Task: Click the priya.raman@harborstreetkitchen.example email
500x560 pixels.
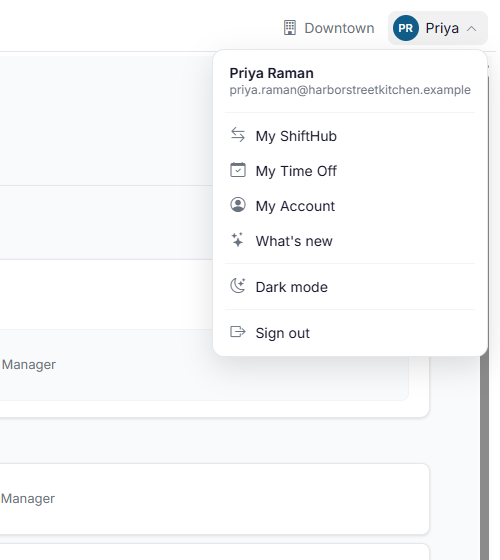Action: point(350,90)
